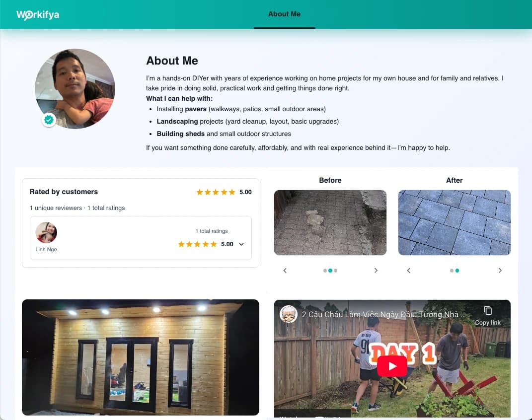
Task: Open the wooden shed photo
Action: pyautogui.click(x=141, y=357)
